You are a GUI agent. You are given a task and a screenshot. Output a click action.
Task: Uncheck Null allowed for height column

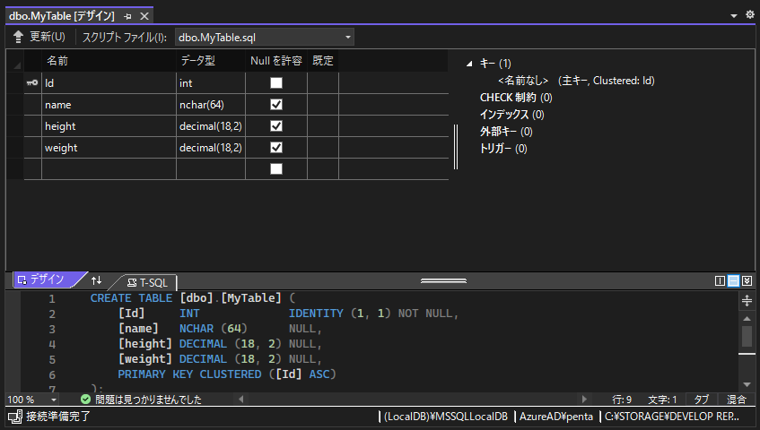[x=276, y=126]
